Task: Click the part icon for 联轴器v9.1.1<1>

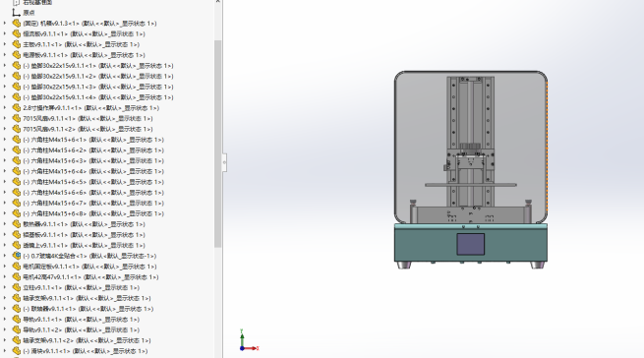Action: click(x=17, y=309)
